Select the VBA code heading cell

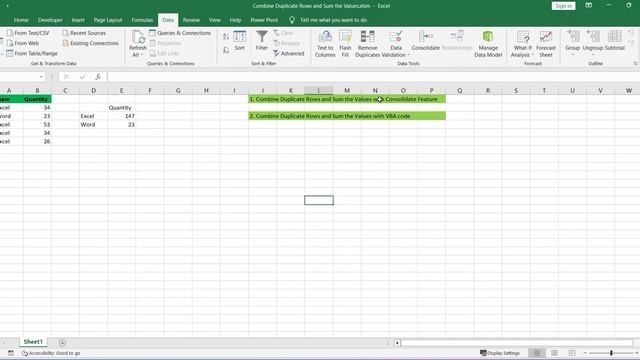(x=347, y=116)
